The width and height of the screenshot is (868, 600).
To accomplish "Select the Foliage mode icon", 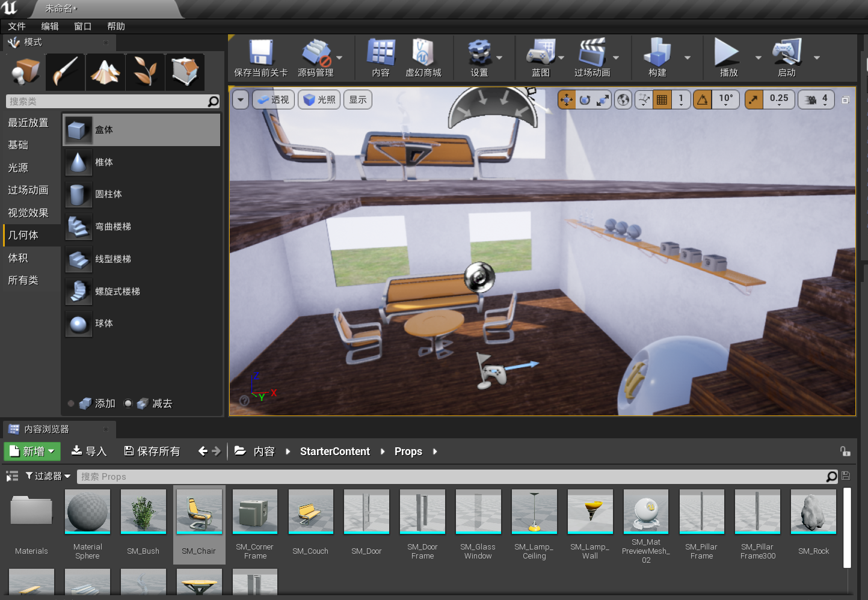I will click(x=145, y=72).
